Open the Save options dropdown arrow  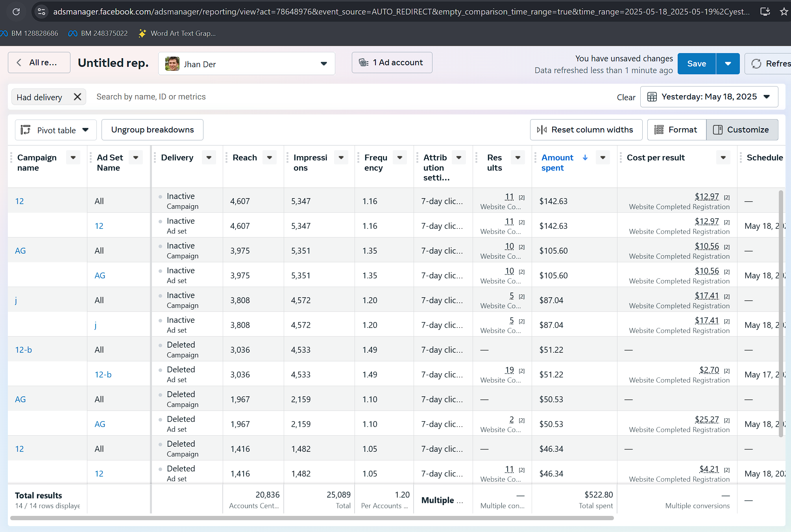pos(728,64)
